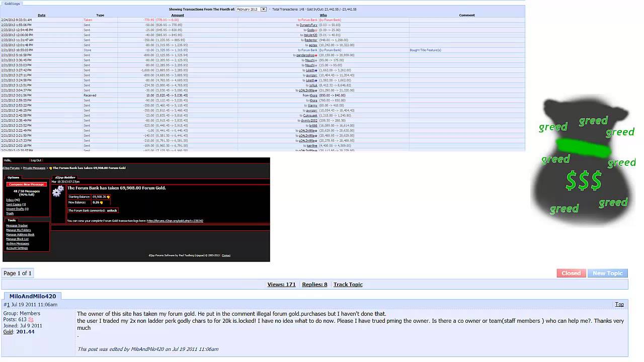Select the Tools tab in the message sidebar
Screen dimensions: 644x362
click(12, 220)
